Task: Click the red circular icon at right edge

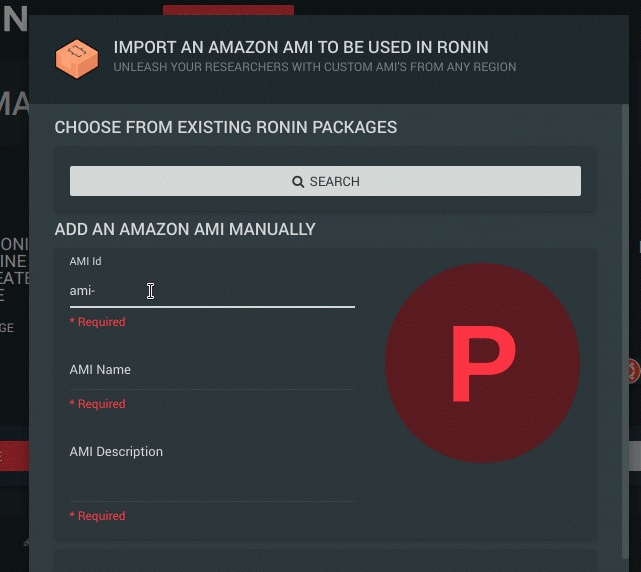Action: [x=634, y=371]
